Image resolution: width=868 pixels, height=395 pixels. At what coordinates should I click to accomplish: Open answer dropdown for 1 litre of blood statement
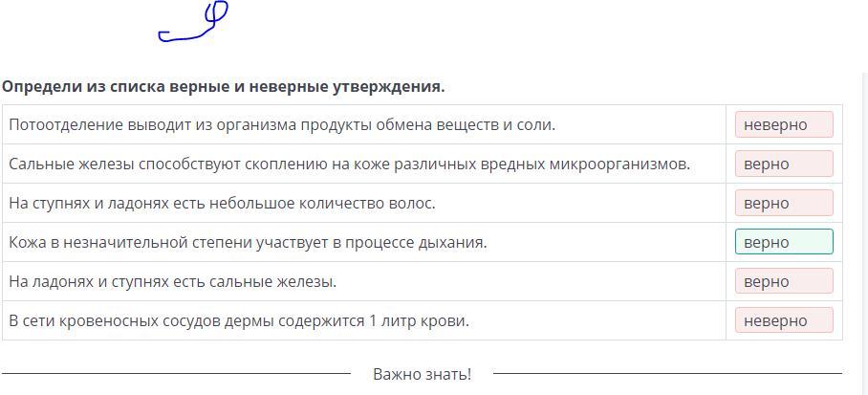[784, 320]
